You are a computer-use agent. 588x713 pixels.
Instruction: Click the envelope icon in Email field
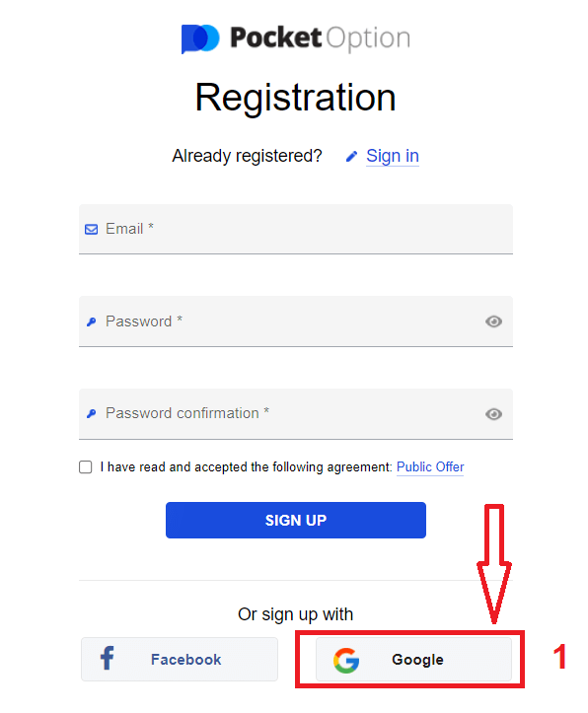[x=92, y=229]
